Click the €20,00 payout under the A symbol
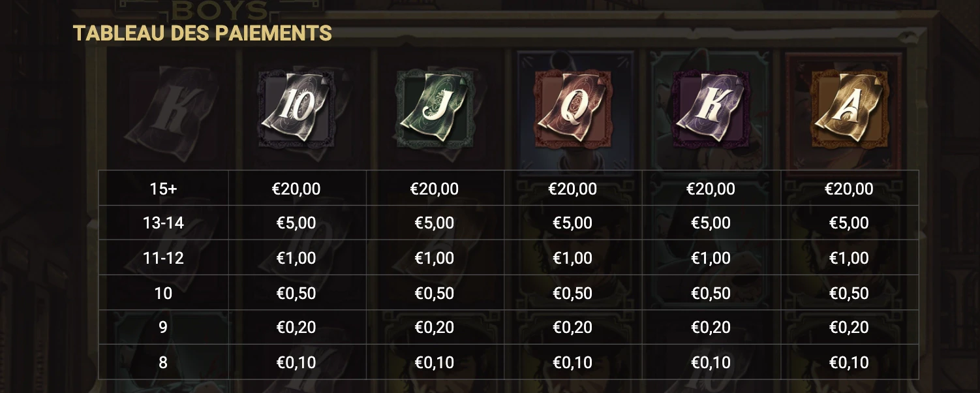The height and width of the screenshot is (393, 980). tap(849, 189)
